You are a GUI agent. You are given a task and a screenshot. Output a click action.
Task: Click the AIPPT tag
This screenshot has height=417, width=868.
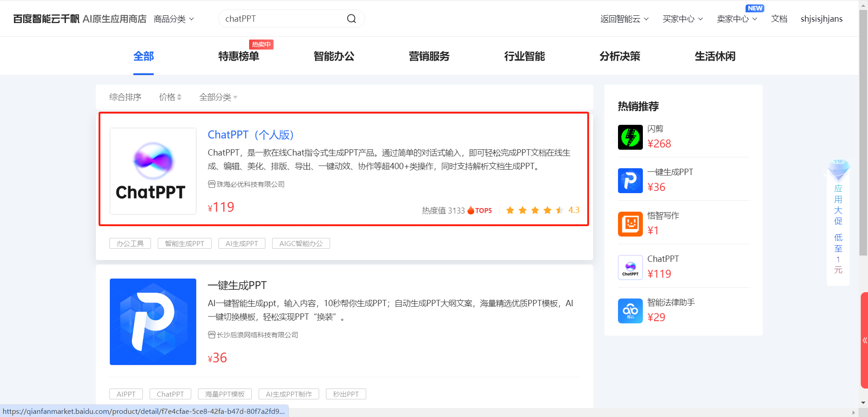click(x=126, y=394)
